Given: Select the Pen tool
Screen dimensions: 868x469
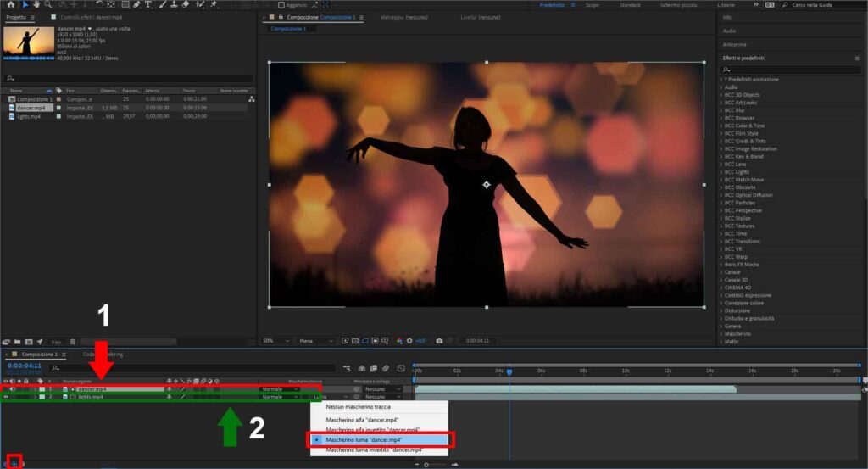Looking at the screenshot, I should coord(136,4).
